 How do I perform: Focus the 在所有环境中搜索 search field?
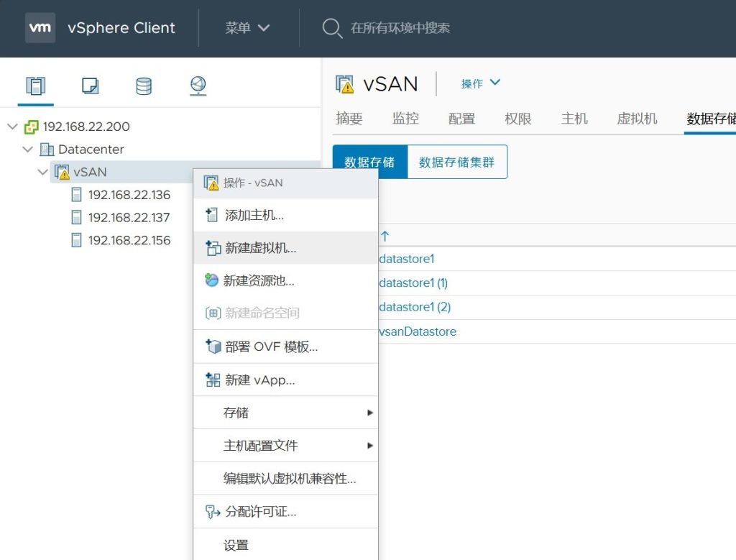pyautogui.click(x=400, y=28)
